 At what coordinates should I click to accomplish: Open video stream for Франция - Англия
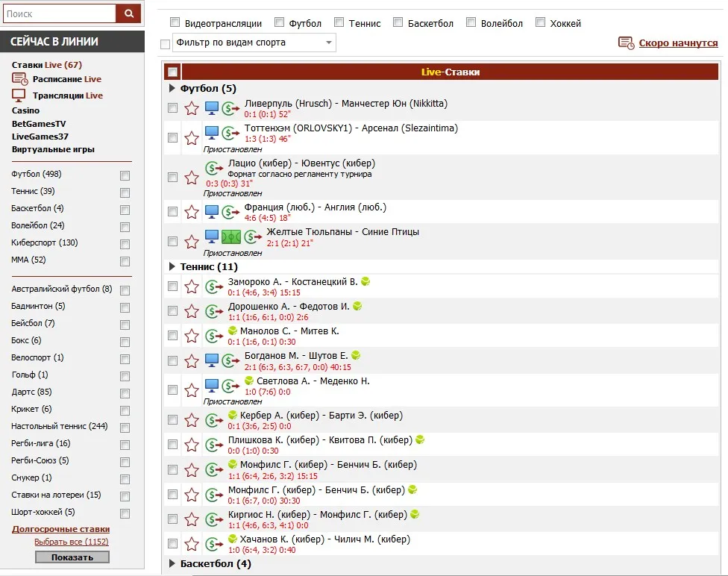[x=212, y=212]
